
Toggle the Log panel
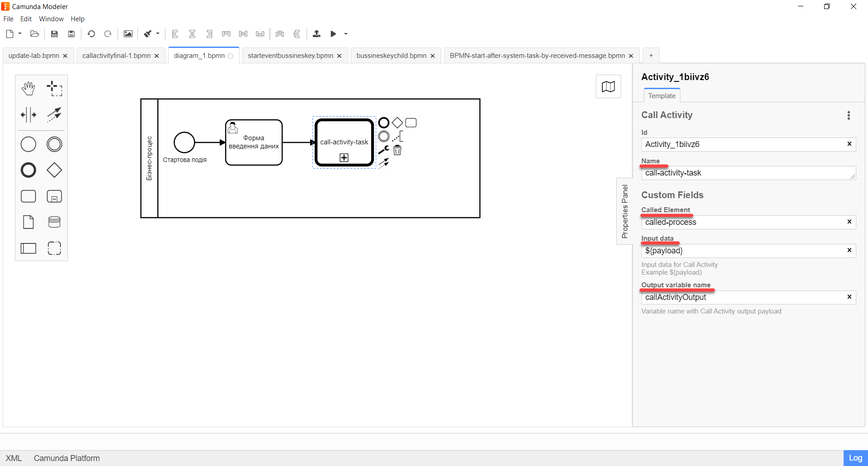click(855, 458)
